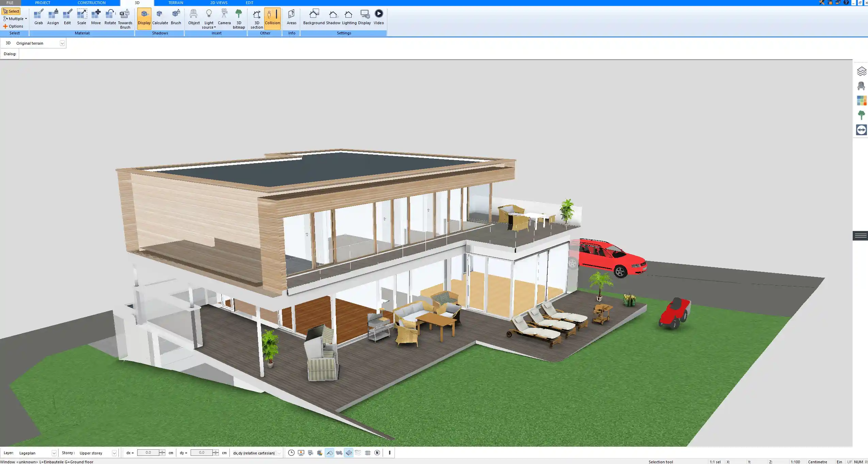Open Background settings
The width and height of the screenshot is (868, 464).
(x=314, y=17)
